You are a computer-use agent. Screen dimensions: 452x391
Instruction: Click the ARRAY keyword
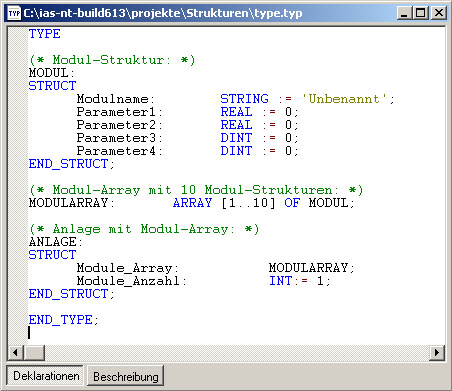pos(192,203)
